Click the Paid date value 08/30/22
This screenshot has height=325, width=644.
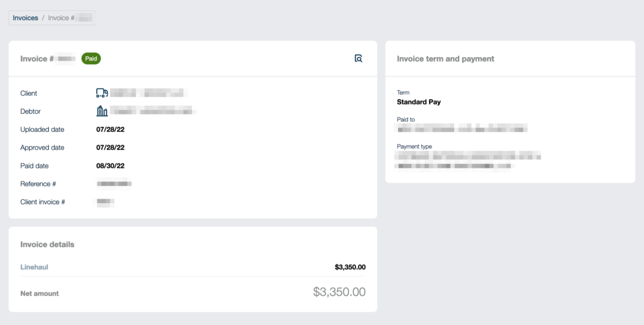(x=111, y=166)
